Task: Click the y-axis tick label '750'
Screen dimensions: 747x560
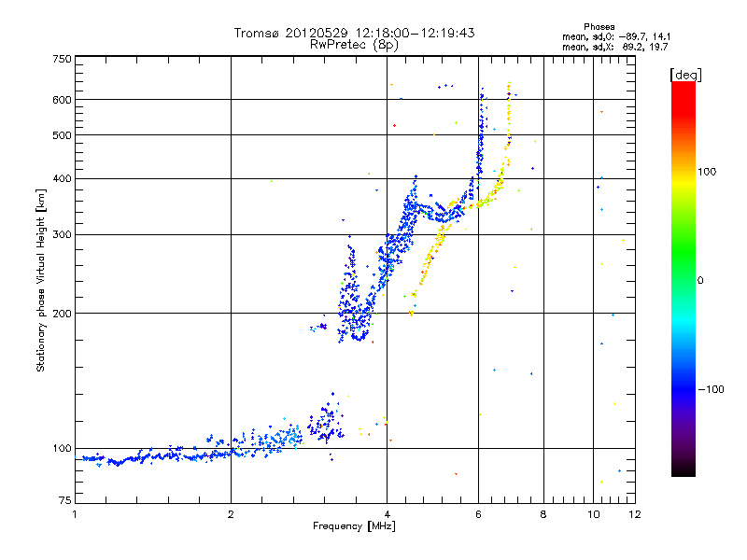Action: [x=63, y=59]
